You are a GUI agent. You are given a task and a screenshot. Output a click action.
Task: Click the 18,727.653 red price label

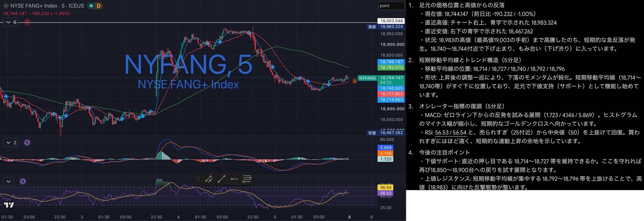coord(391,94)
